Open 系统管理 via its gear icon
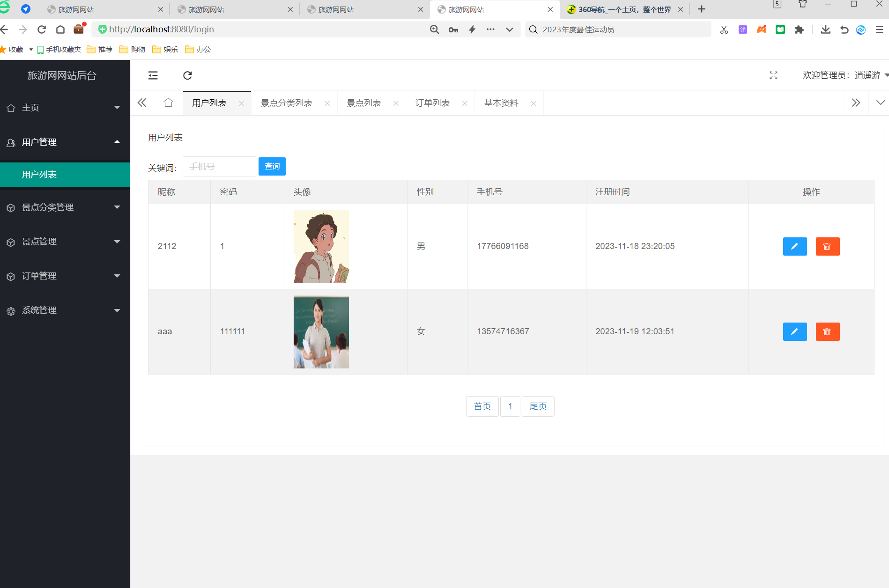889x588 pixels. 11,310
